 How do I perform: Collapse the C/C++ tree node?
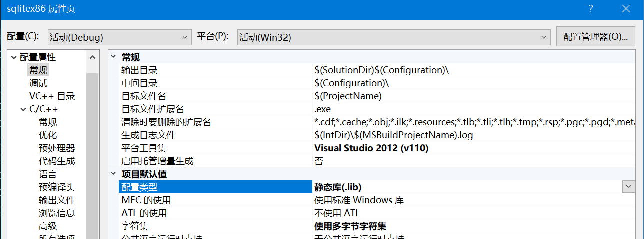[x=23, y=109]
